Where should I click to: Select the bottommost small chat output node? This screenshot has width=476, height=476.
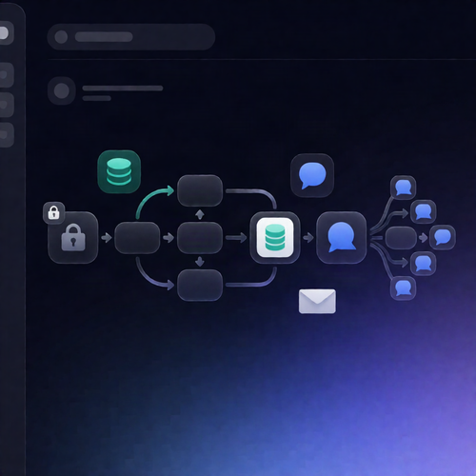(403, 288)
